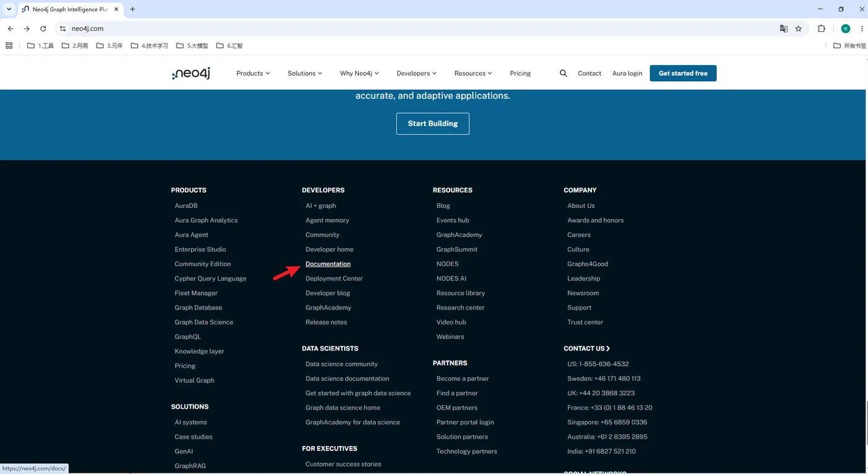Open the 所有书签 all bookmarks folder
The height and width of the screenshot is (474, 868).
pos(849,45)
